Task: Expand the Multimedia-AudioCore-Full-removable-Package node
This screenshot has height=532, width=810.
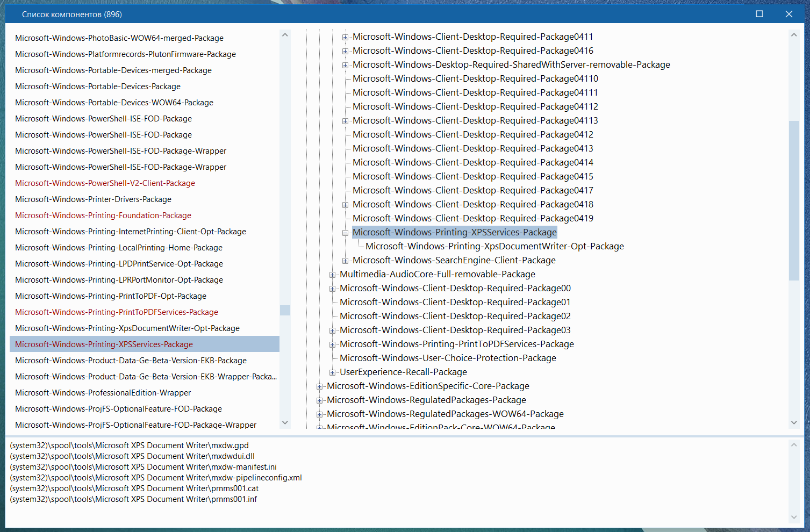Action: [x=333, y=275]
